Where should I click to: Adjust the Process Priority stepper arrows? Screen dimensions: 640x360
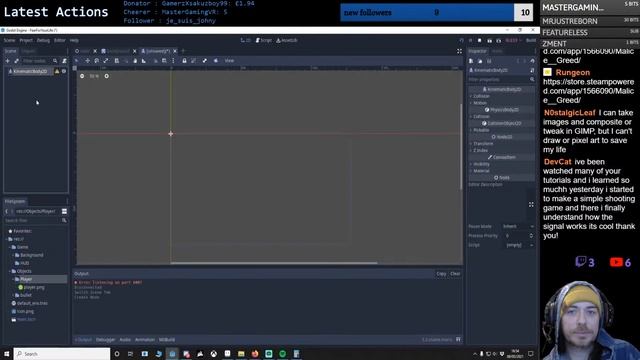click(x=531, y=236)
